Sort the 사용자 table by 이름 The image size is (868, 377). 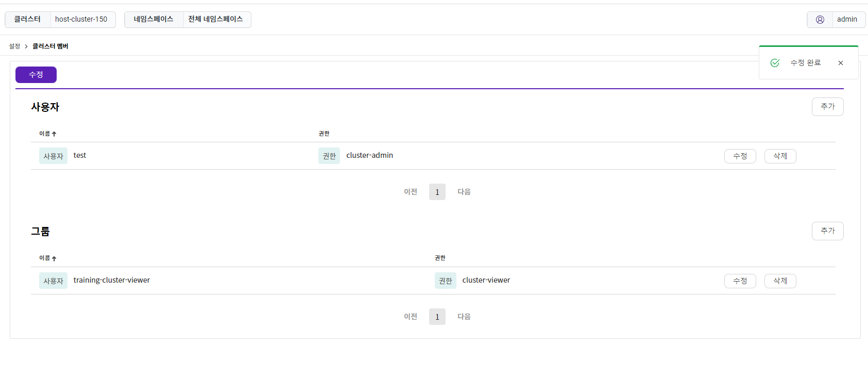[48, 134]
